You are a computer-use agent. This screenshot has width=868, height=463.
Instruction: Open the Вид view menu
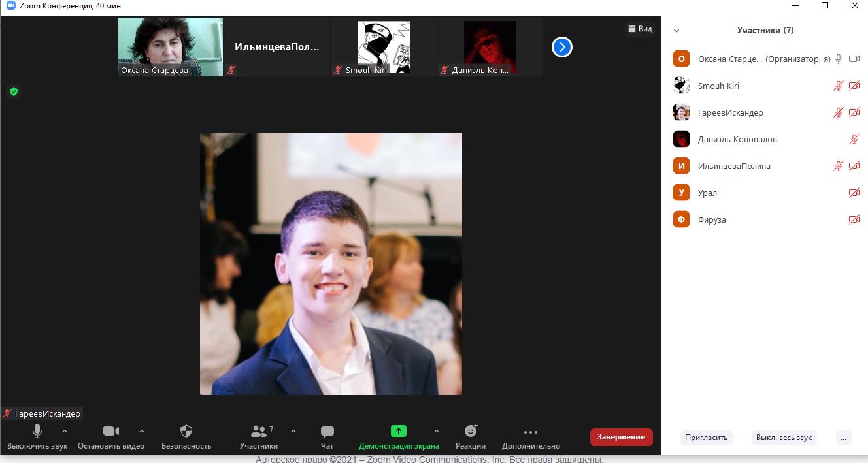639,29
